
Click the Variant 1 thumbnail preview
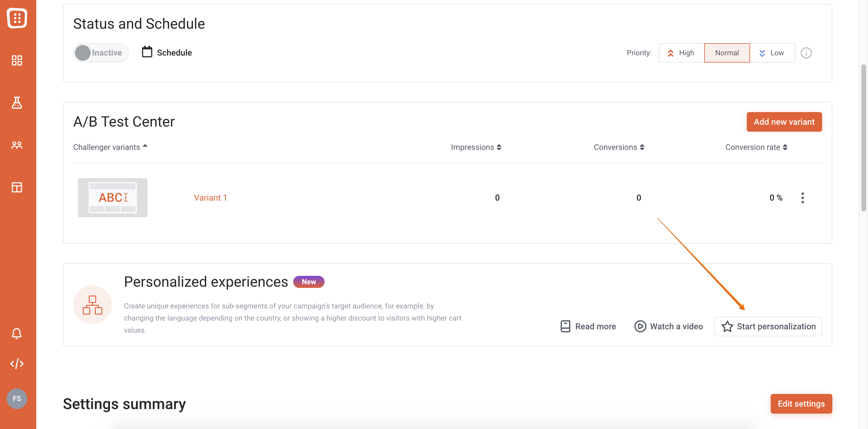coord(112,198)
